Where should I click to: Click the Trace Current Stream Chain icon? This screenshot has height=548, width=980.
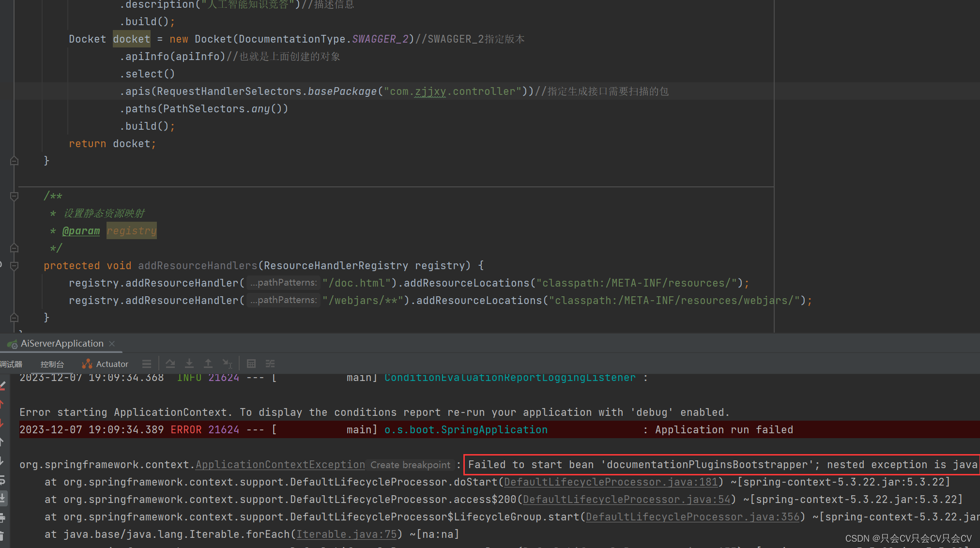point(270,364)
